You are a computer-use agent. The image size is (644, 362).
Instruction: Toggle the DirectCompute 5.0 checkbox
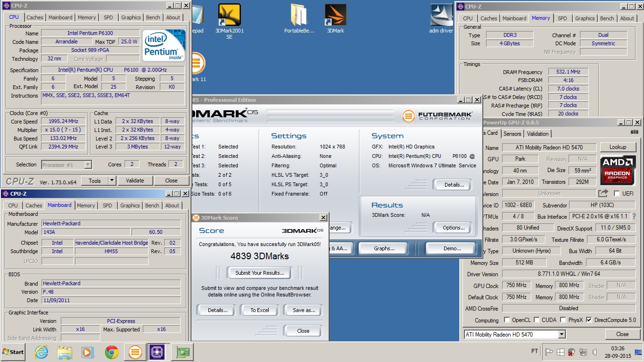click(589, 320)
